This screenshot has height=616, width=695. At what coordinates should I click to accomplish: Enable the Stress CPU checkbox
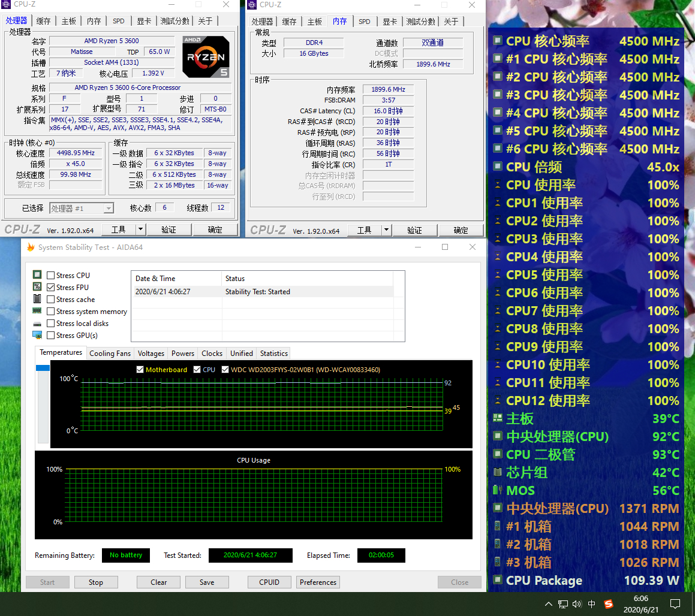pyautogui.click(x=50, y=276)
